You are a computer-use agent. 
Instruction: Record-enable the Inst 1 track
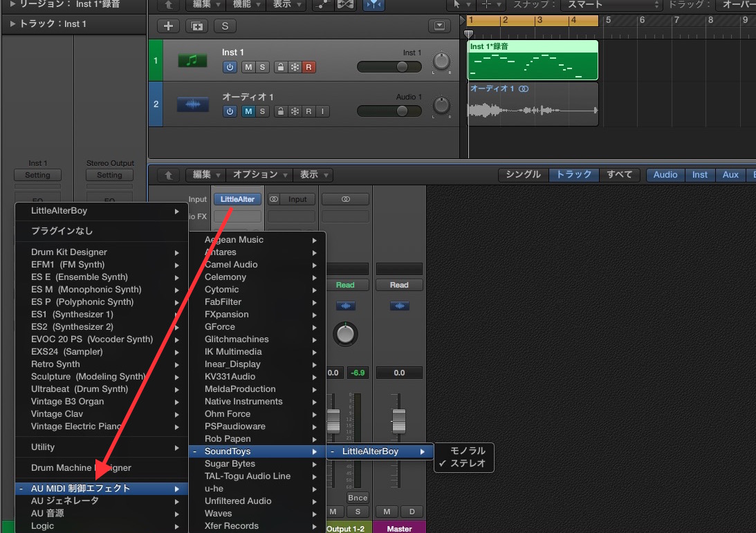[308, 67]
